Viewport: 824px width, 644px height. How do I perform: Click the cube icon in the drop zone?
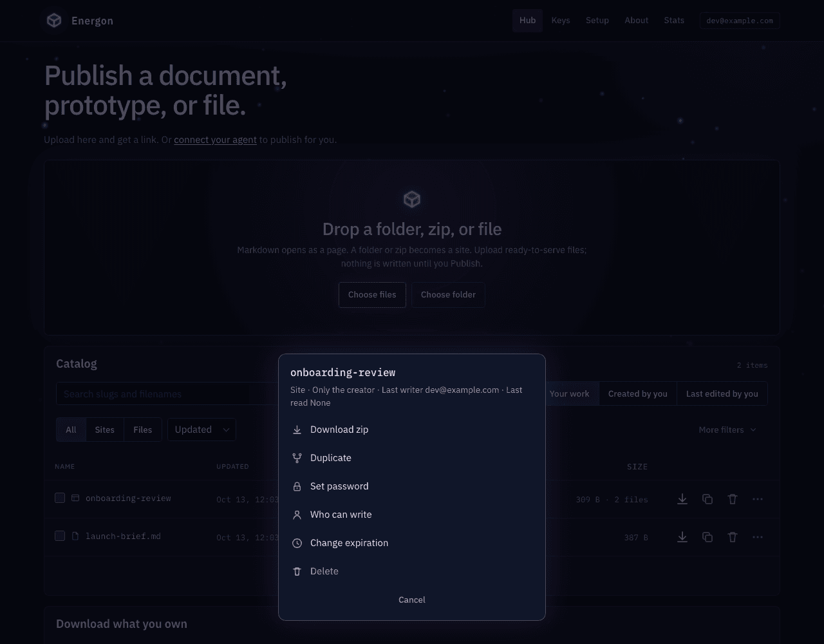coord(412,199)
